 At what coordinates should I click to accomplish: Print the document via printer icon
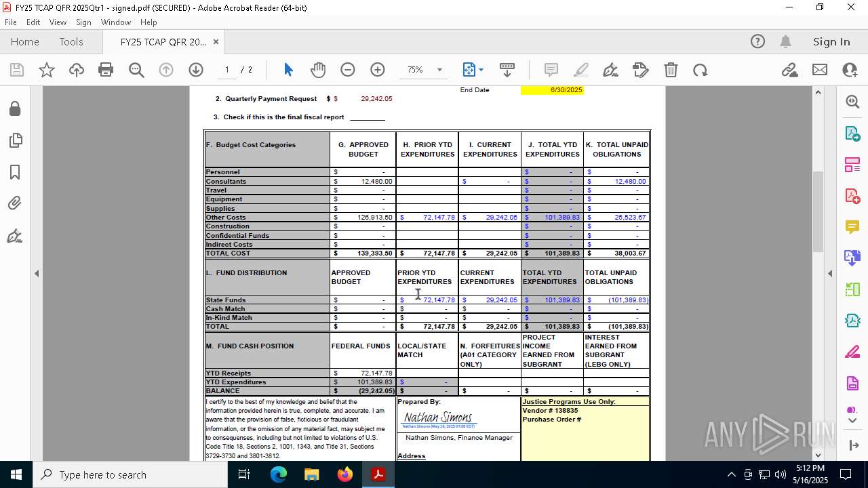[x=106, y=70]
